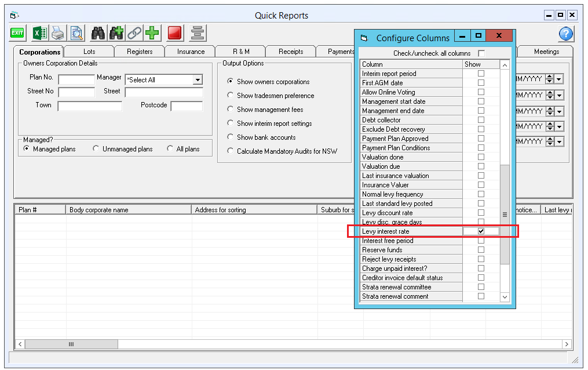Click the Quick Reports window title icon
Image resolution: width=588 pixels, height=370 pixels.
[14, 16]
